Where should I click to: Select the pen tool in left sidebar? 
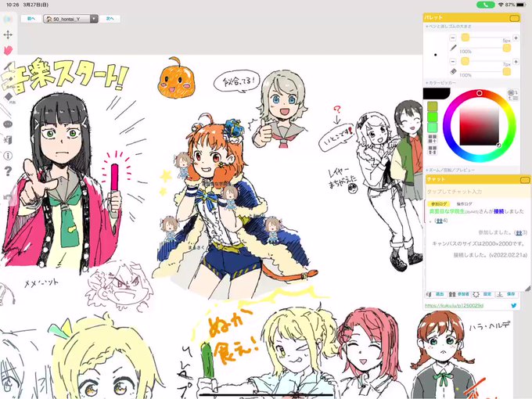(8, 66)
